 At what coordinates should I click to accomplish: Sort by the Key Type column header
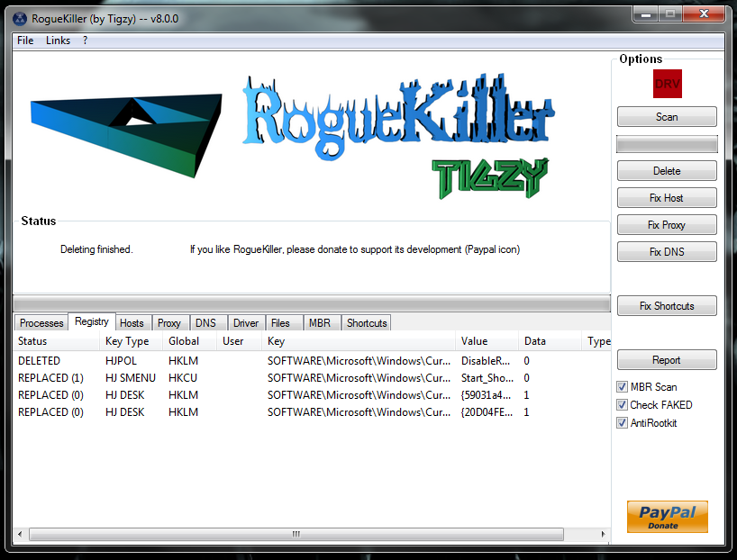(131, 341)
